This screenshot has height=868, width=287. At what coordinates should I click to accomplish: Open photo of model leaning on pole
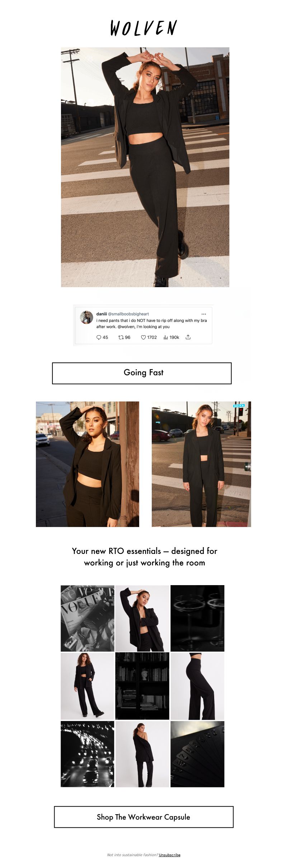(88, 464)
